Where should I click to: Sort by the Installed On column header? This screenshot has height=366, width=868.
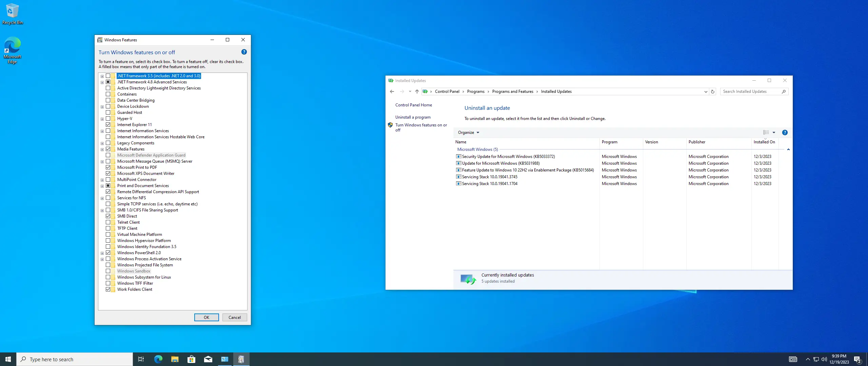click(764, 142)
